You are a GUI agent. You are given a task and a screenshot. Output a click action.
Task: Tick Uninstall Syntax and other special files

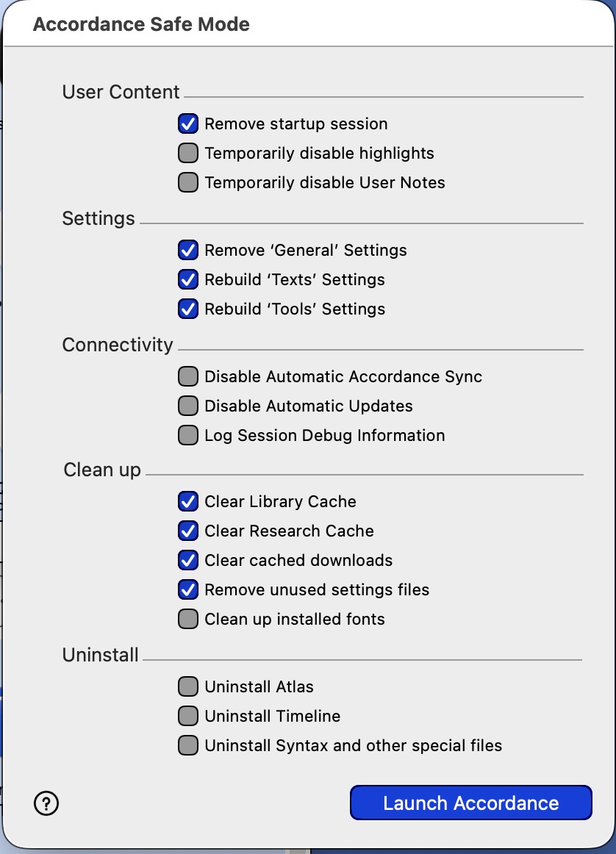[x=188, y=746]
